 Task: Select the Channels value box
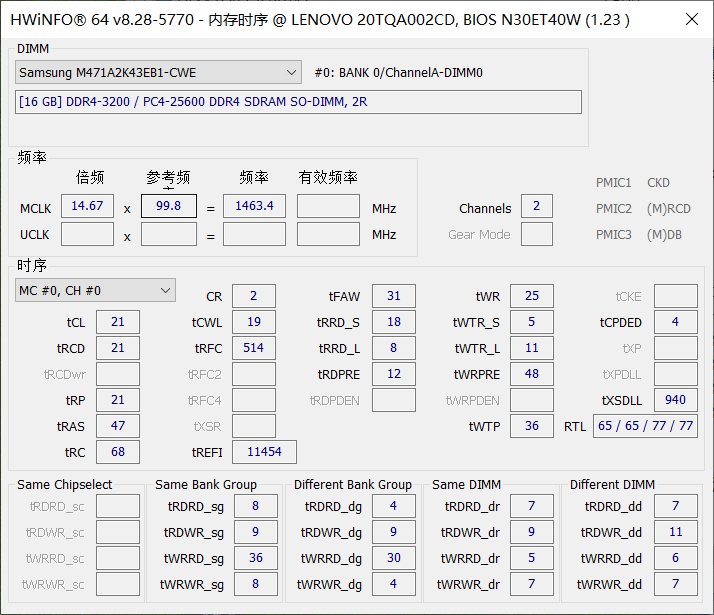[536, 206]
